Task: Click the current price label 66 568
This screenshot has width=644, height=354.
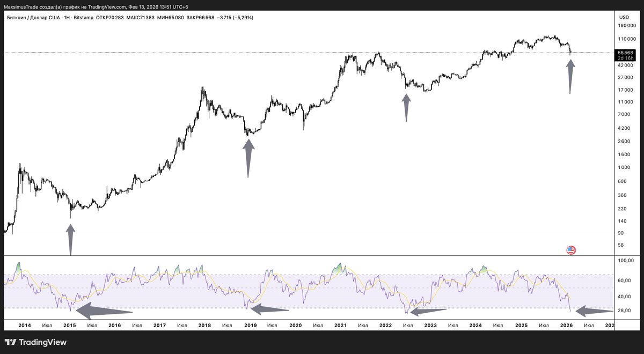Action: (625, 53)
